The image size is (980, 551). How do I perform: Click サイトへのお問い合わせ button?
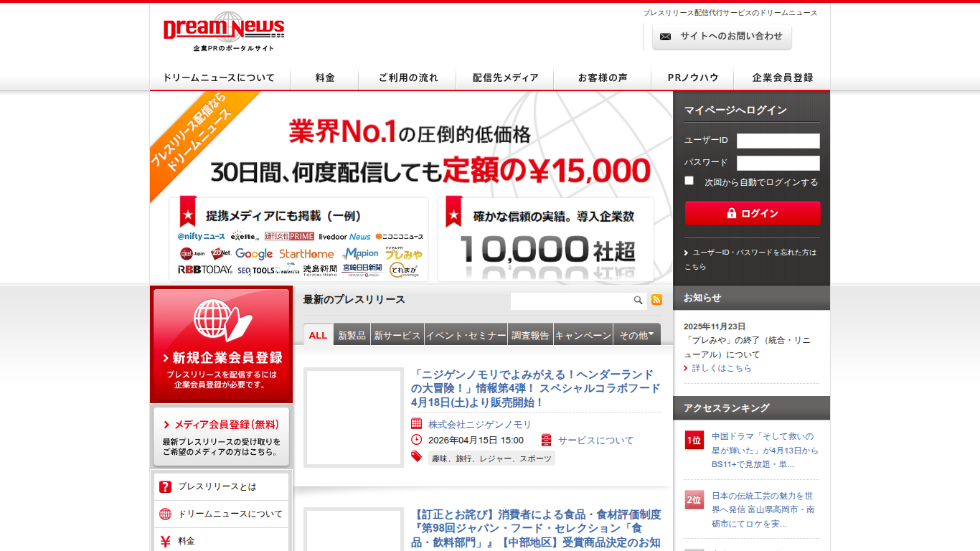point(722,37)
